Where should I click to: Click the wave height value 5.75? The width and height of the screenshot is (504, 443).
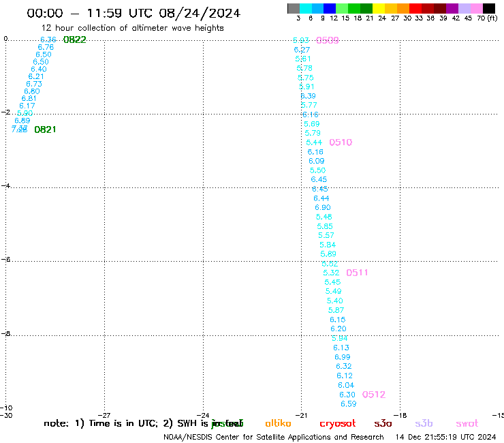(306, 78)
